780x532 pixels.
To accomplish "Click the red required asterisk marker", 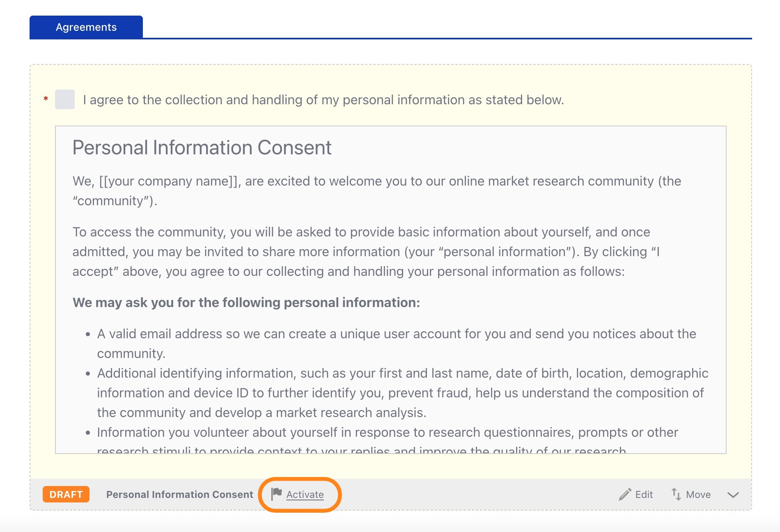I will (x=46, y=99).
